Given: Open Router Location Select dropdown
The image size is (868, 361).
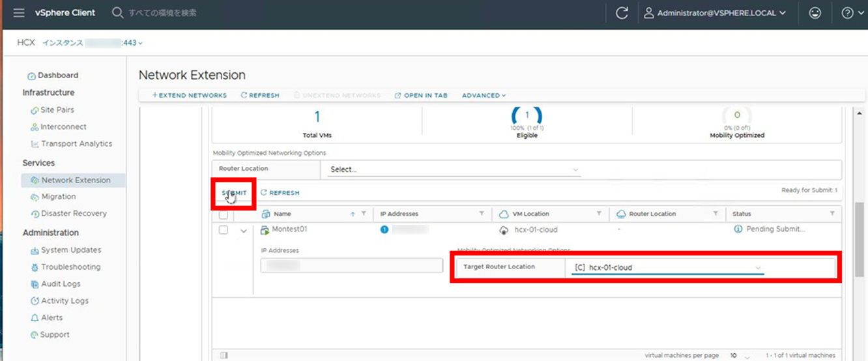Looking at the screenshot, I should coord(454,169).
